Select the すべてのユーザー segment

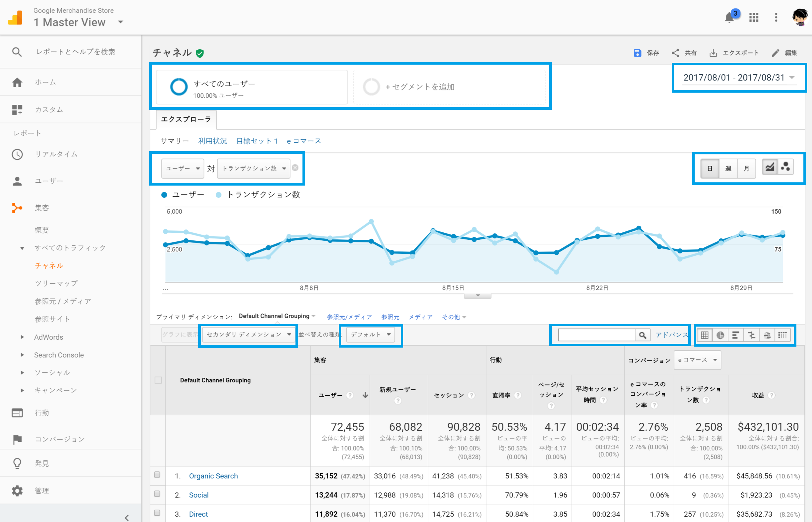point(252,87)
